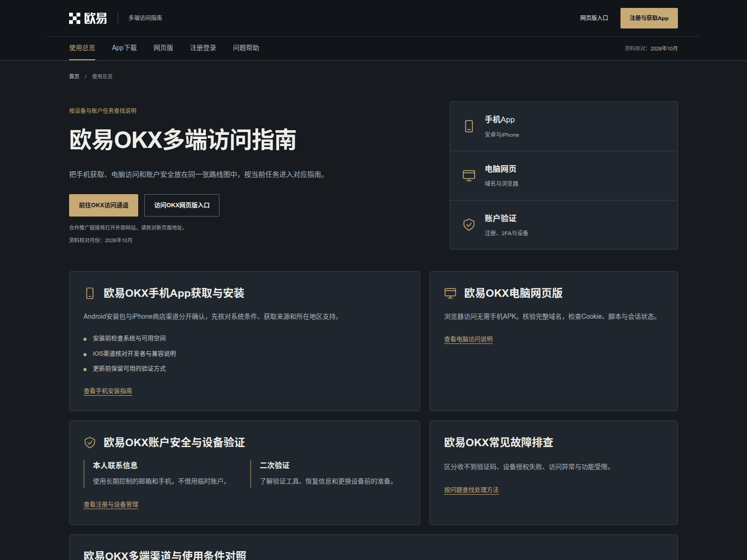
Task: Click the 网页版入口 header link
Action: coord(594,18)
